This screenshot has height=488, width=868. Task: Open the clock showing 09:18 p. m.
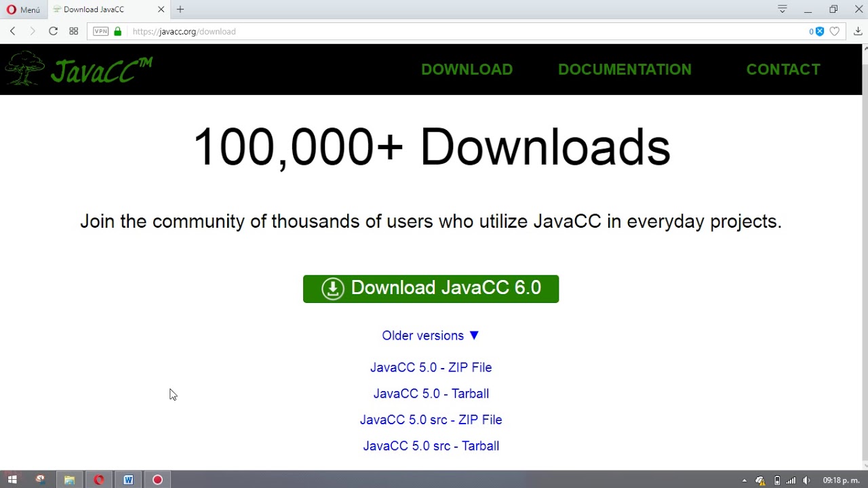[841, 480]
